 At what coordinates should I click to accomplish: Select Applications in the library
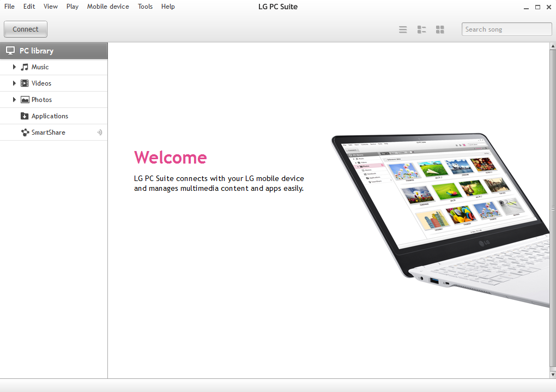coord(54,116)
